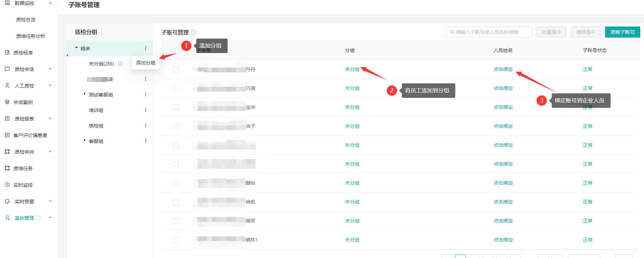Click the info icon beside 基础管理
This screenshot has width=644, height=258.
pos(38,218)
